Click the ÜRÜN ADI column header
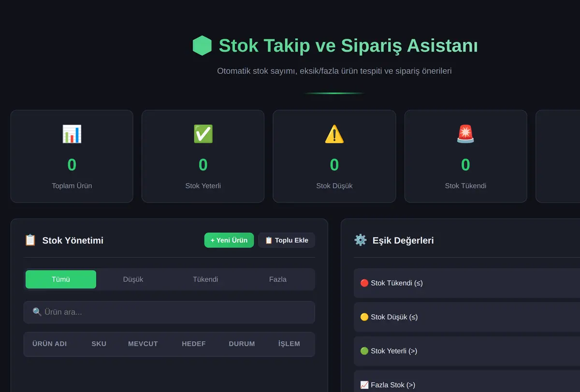Screen dimensions: 580x392 pos(50,344)
